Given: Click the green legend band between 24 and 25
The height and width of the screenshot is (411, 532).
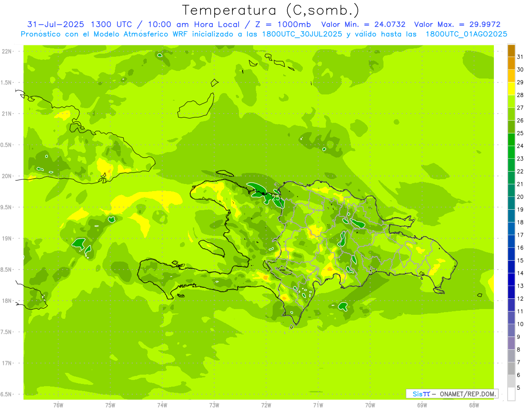Looking at the screenshot, I should tap(511, 140).
